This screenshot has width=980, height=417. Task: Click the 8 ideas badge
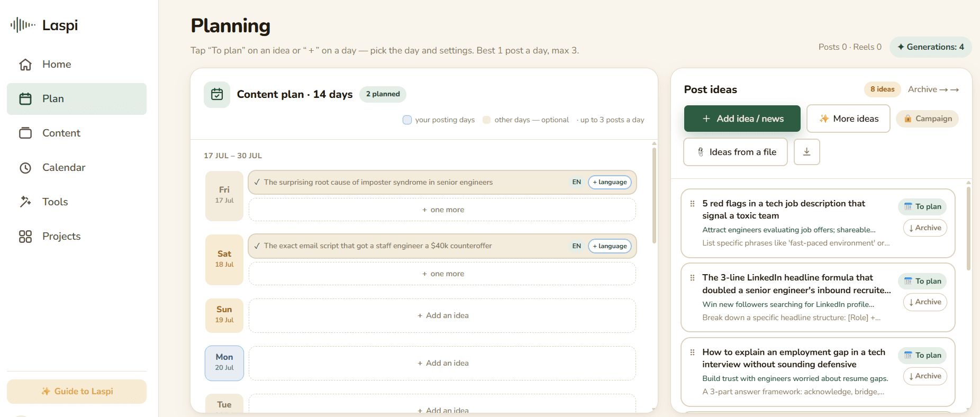pos(882,89)
